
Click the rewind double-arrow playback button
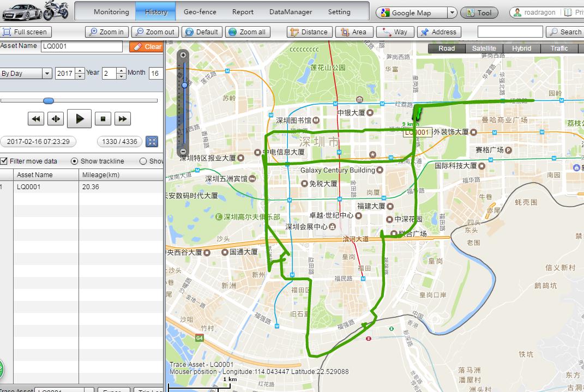pyautogui.click(x=36, y=119)
